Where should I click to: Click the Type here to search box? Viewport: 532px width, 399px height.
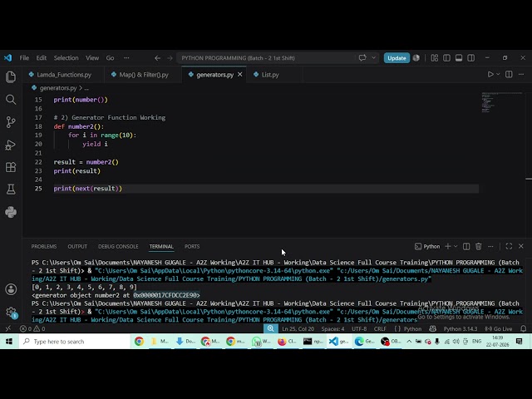74,342
